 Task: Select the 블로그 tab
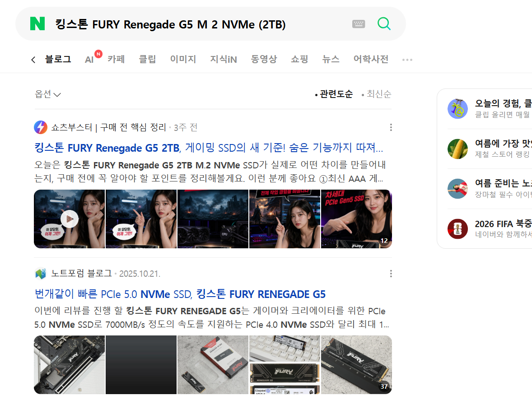coord(58,60)
